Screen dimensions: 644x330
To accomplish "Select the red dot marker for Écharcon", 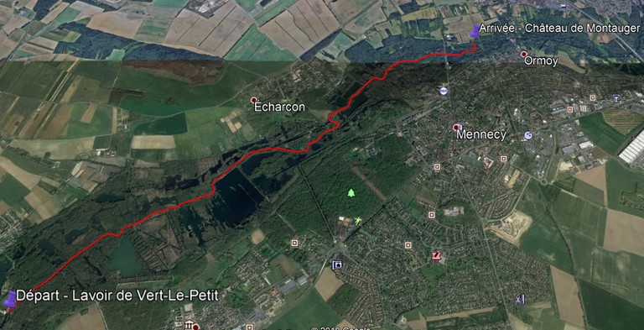I will [254, 100].
